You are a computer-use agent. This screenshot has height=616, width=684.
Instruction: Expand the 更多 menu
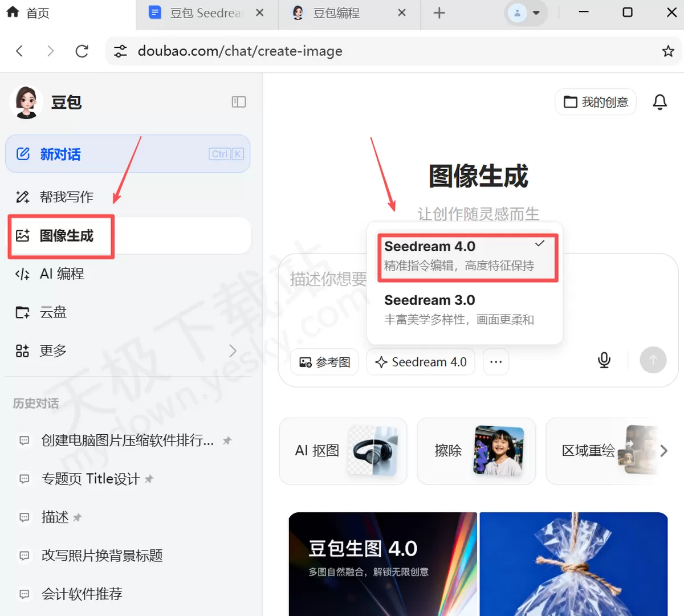click(128, 351)
